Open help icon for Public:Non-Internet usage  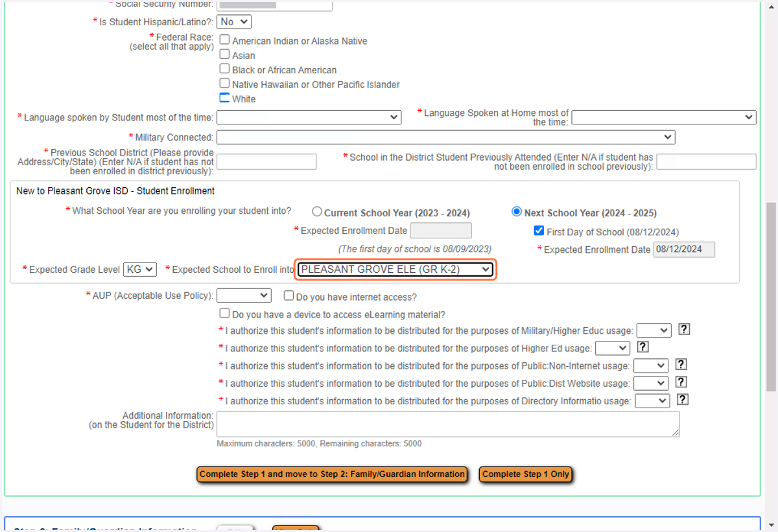click(681, 364)
